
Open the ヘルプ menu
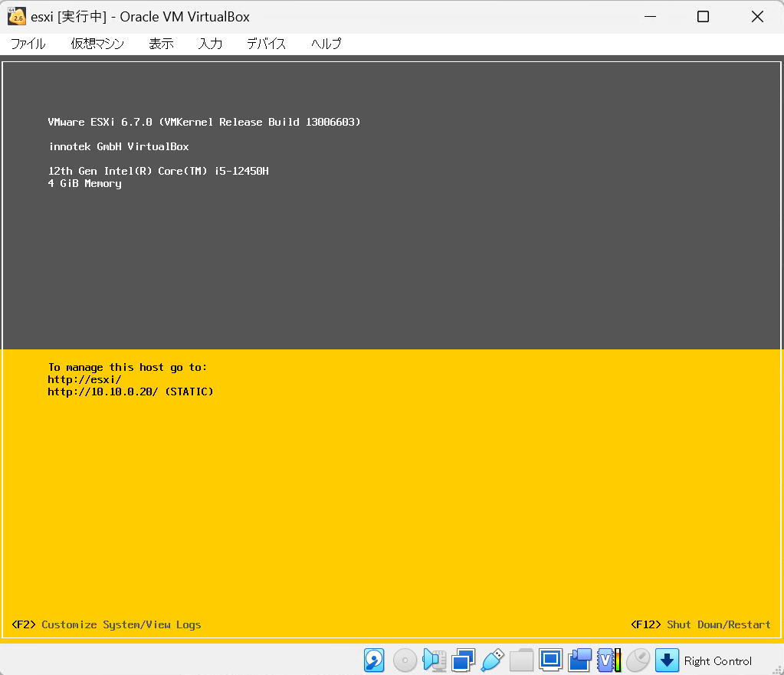[x=326, y=44]
